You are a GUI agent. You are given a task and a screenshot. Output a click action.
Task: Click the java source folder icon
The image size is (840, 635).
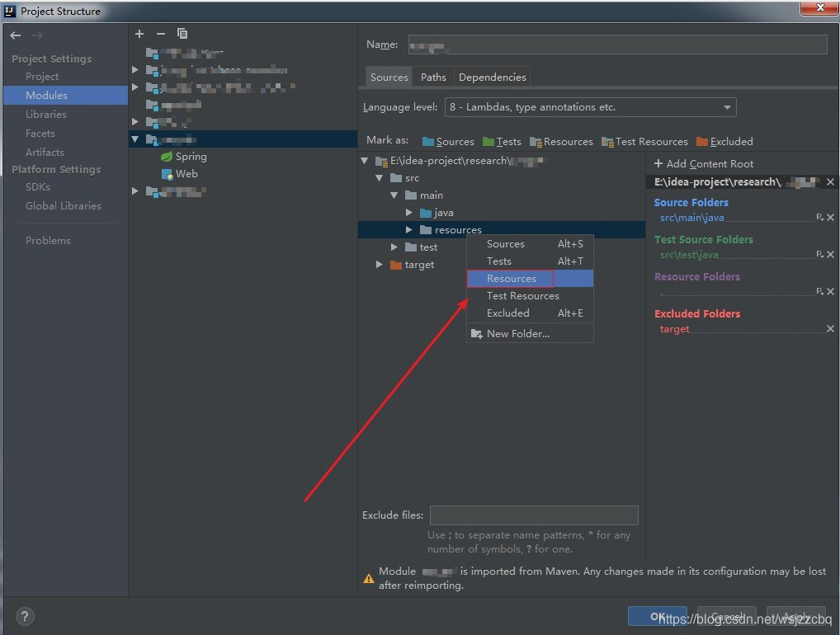point(426,213)
